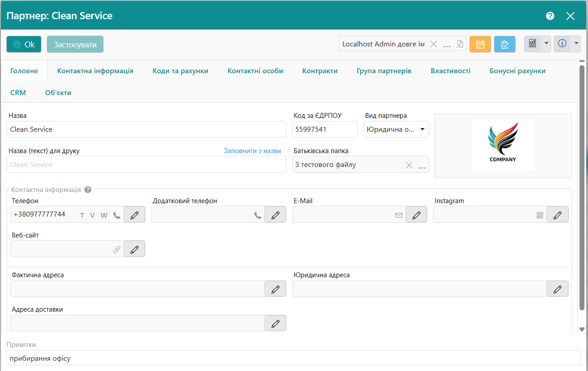Click the Код за ЄДРПОУ field
588x371 pixels.
click(325, 129)
